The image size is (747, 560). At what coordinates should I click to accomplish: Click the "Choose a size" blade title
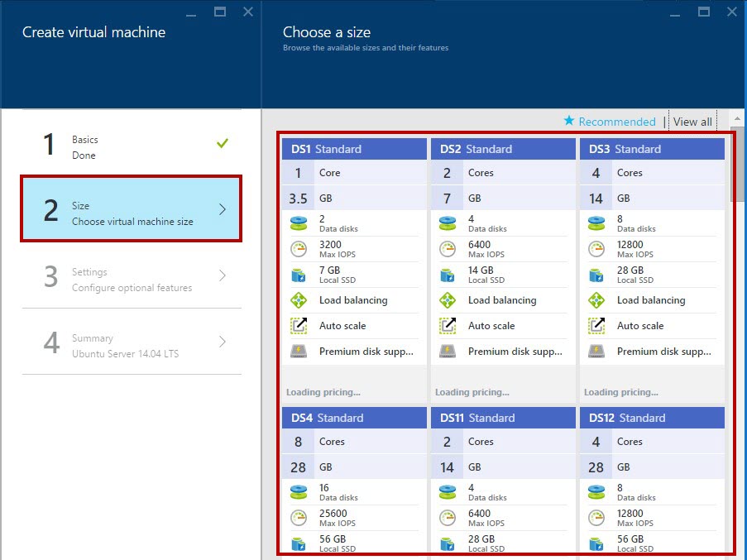(326, 32)
